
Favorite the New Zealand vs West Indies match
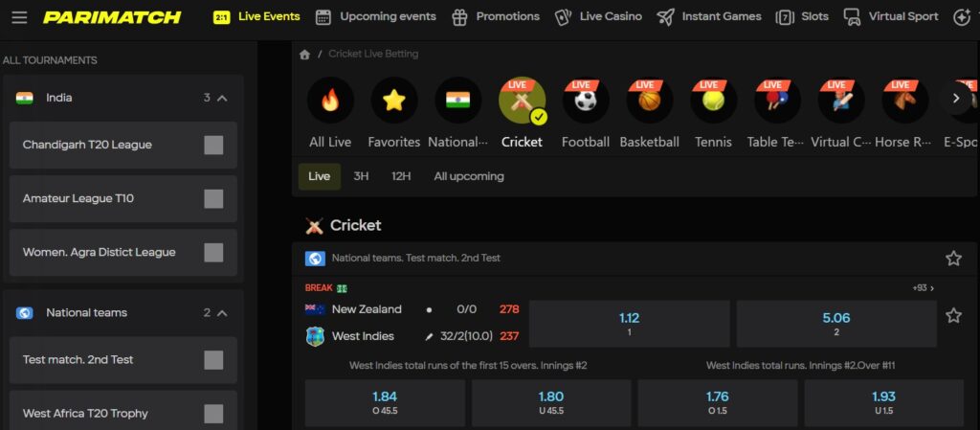(x=953, y=316)
